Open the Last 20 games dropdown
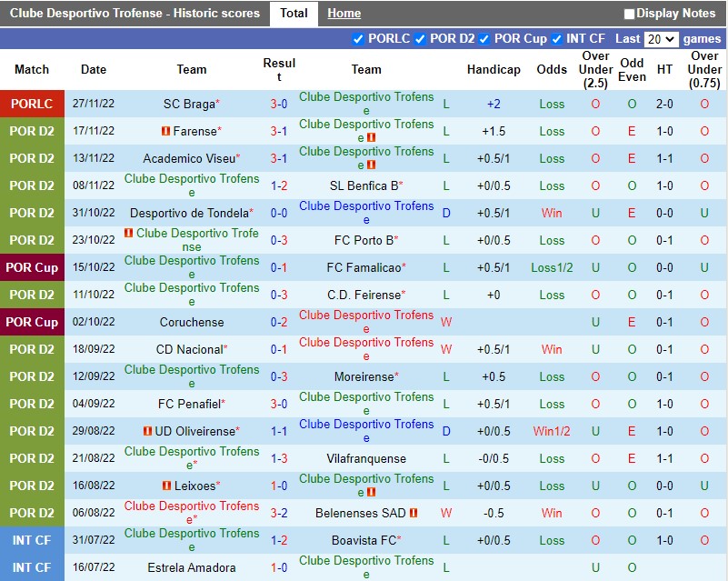Screen dimensions: 728x581 click(661, 39)
